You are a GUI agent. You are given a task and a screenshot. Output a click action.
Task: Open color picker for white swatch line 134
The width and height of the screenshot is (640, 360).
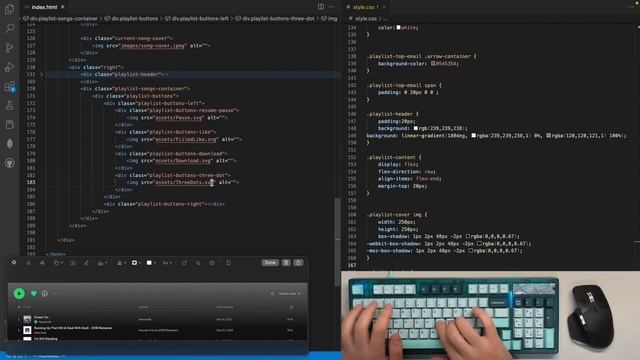398,27
